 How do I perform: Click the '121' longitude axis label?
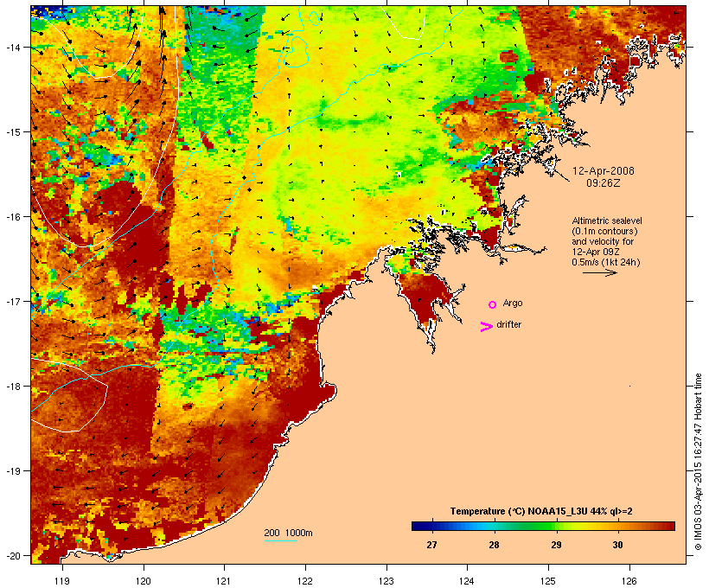pos(224,581)
